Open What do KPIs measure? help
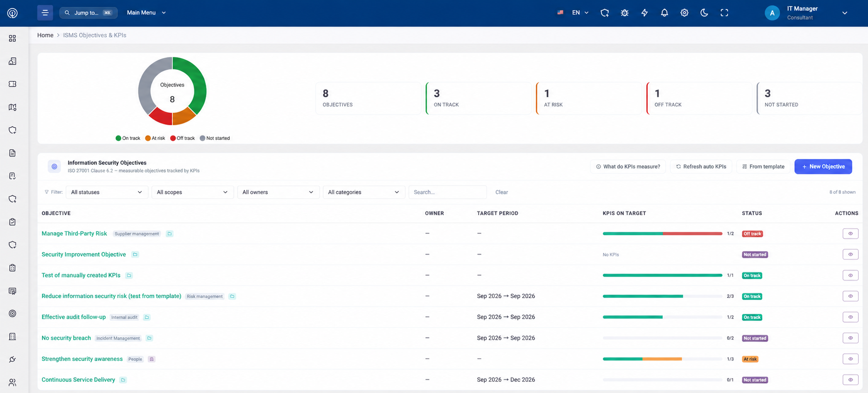The image size is (868, 393). point(628,167)
